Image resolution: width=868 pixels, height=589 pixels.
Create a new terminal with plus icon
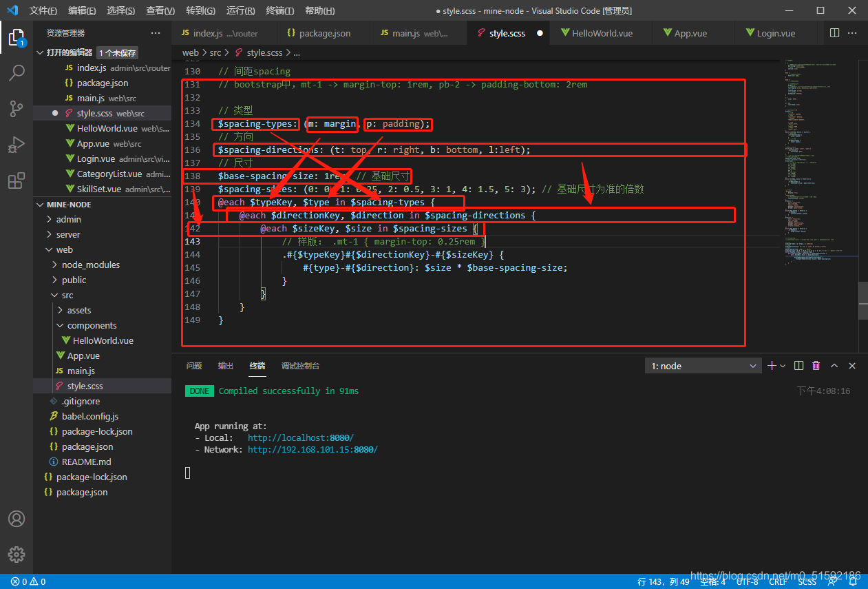[x=772, y=366]
